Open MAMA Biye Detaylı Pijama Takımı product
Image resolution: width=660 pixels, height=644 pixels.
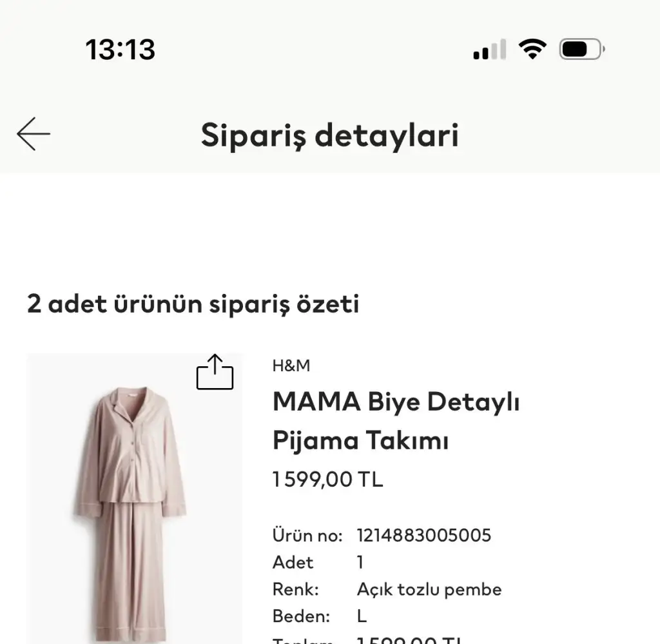396,421
